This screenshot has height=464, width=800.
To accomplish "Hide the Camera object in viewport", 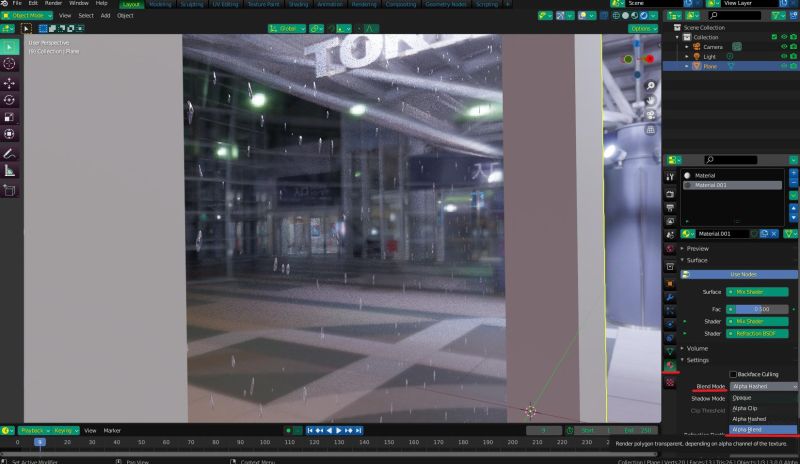I will [784, 46].
